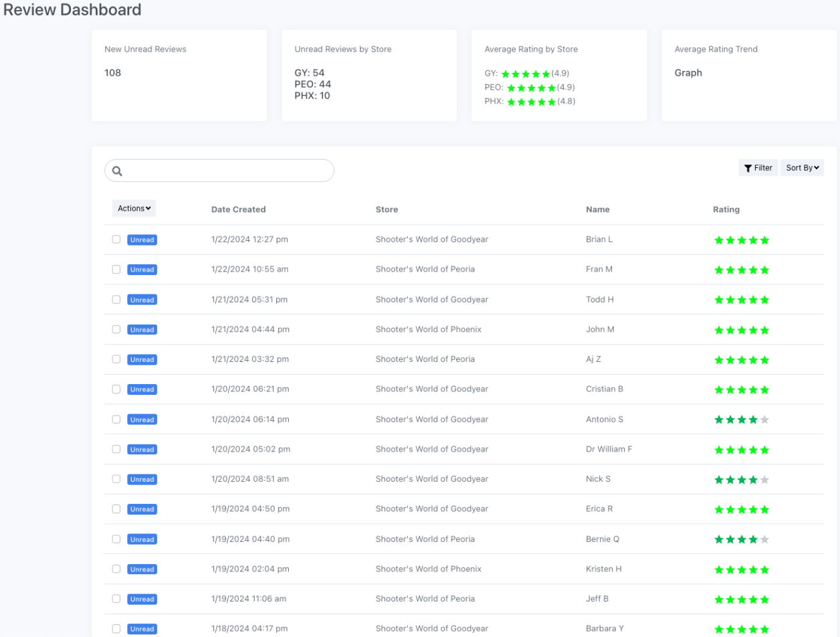This screenshot has width=840, height=637.
Task: Click the Unread badge on Brian L's row
Action: [x=142, y=240]
